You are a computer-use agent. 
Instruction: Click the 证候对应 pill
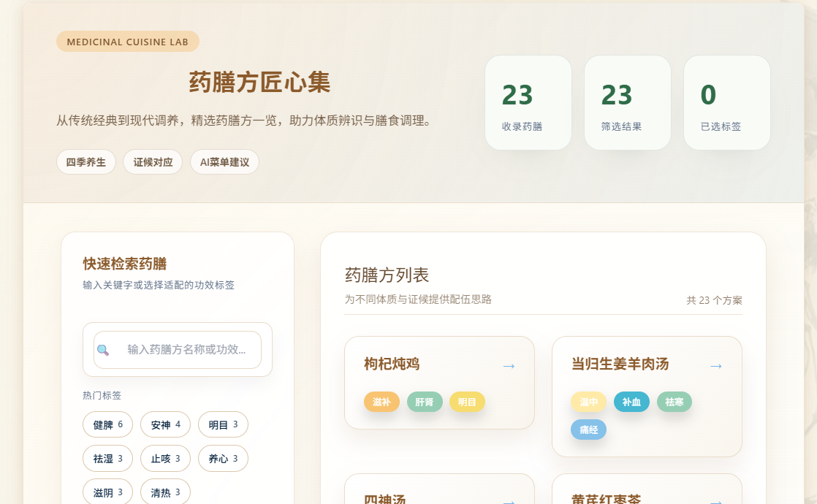[153, 162]
